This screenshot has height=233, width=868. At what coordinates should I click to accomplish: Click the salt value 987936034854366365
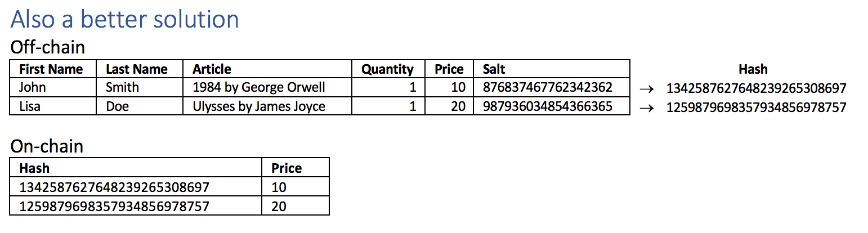(x=547, y=106)
